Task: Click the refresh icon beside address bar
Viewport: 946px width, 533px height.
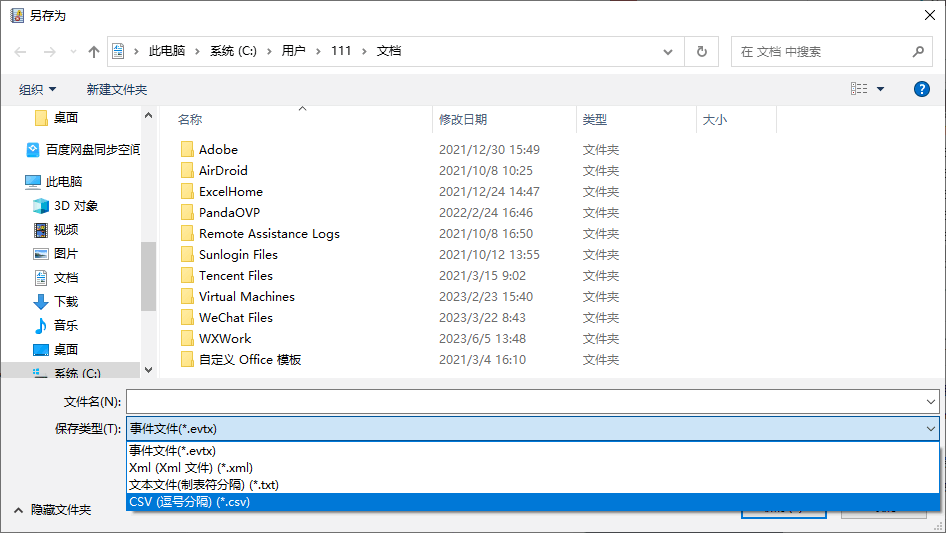Action: point(701,52)
